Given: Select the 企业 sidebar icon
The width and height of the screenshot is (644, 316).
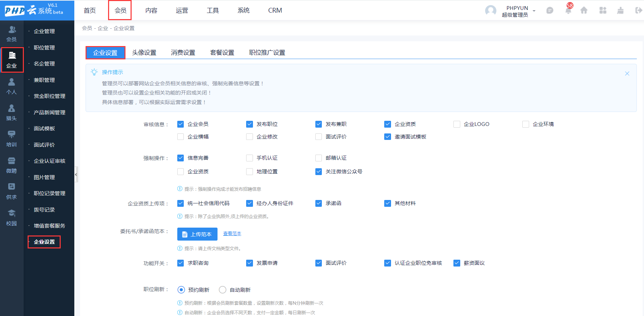Looking at the screenshot, I should (12, 60).
